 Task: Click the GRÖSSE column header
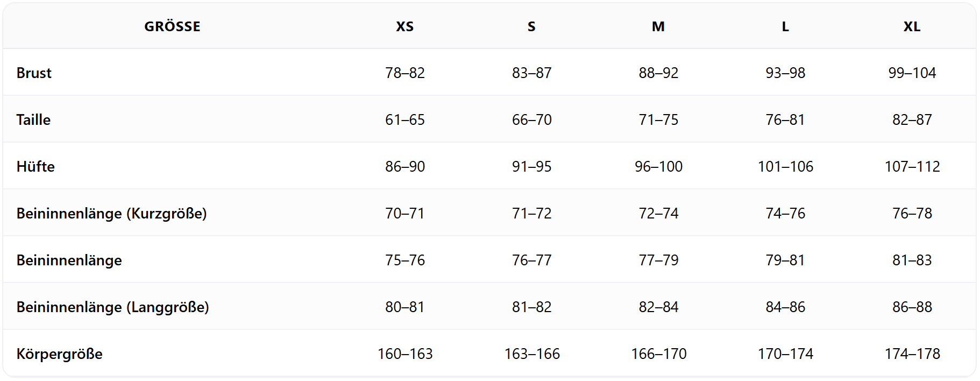tap(172, 26)
